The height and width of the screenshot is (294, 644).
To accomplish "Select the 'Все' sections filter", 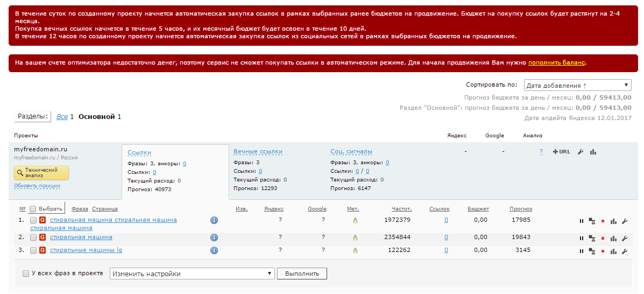I will coord(62,116).
